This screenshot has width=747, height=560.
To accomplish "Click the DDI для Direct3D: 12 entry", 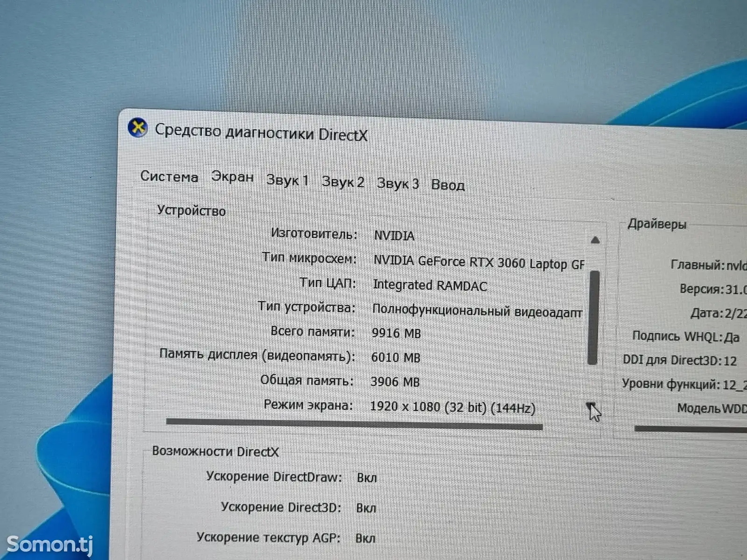I will 680,360.
